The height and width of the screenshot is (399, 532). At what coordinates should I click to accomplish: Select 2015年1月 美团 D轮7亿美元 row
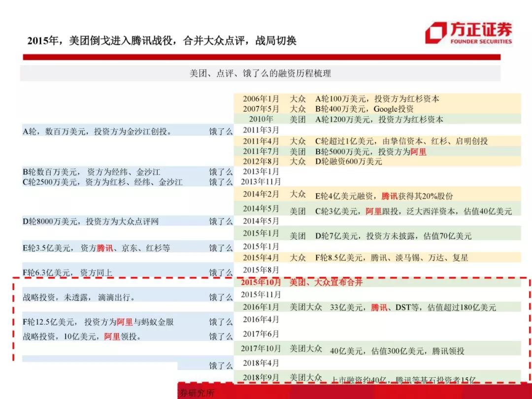(377, 234)
